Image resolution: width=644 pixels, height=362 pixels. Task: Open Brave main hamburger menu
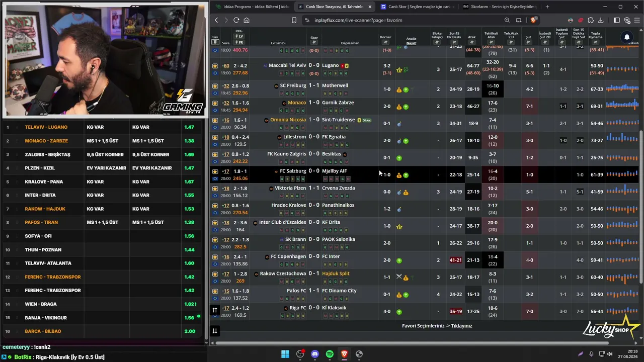636,20
